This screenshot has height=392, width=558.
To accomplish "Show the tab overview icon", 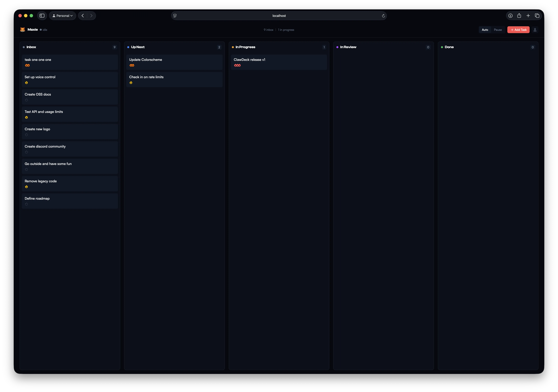I will point(537,15).
